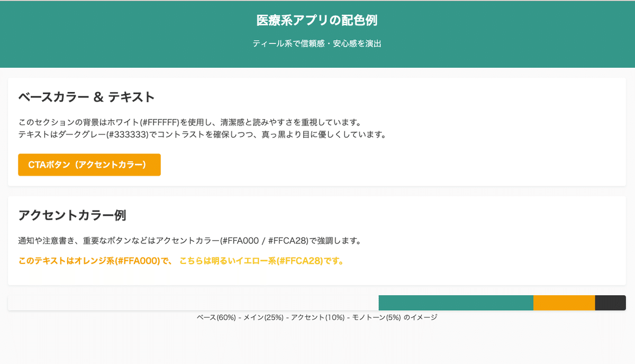Image resolution: width=635 pixels, height=364 pixels.
Task: Click the dark gray monotone bar segment
Action: pyautogui.click(x=610, y=303)
